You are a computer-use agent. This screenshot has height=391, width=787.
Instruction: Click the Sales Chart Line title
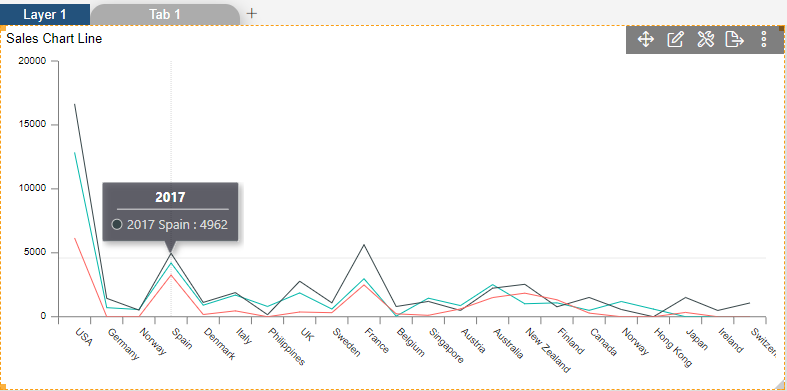tap(54, 38)
